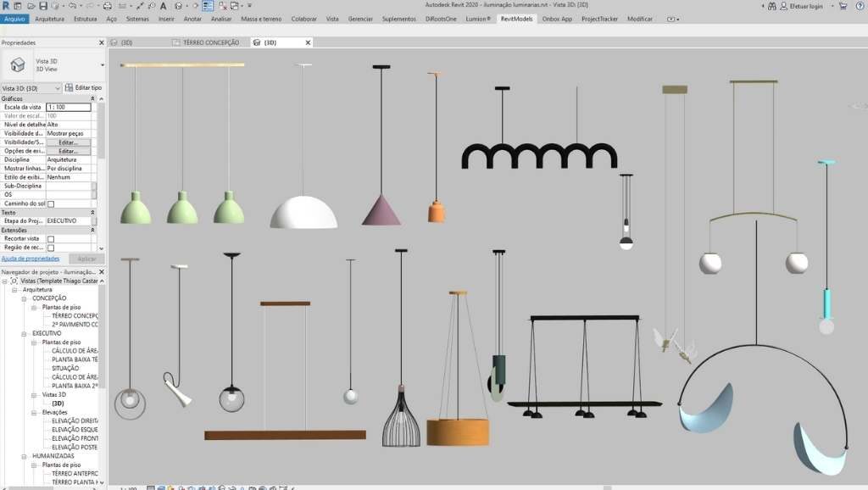Screen dimensions: 868x490
Task: Click the 3D house view type icon
Action: (16, 65)
